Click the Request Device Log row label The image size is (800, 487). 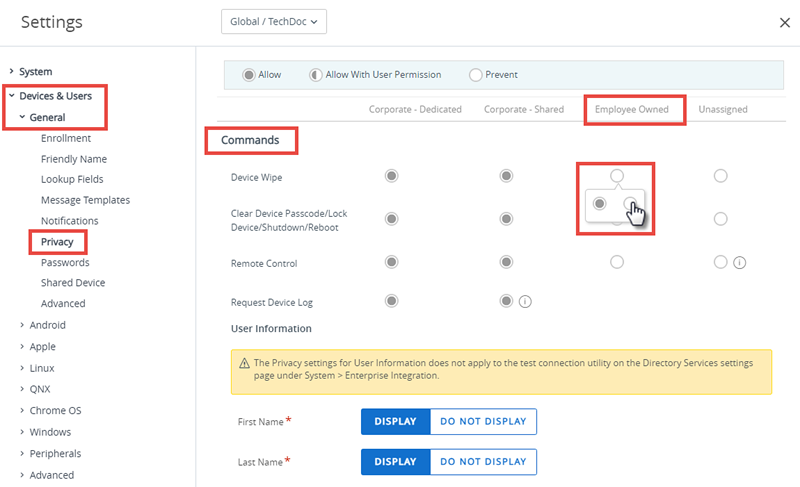[x=271, y=302]
